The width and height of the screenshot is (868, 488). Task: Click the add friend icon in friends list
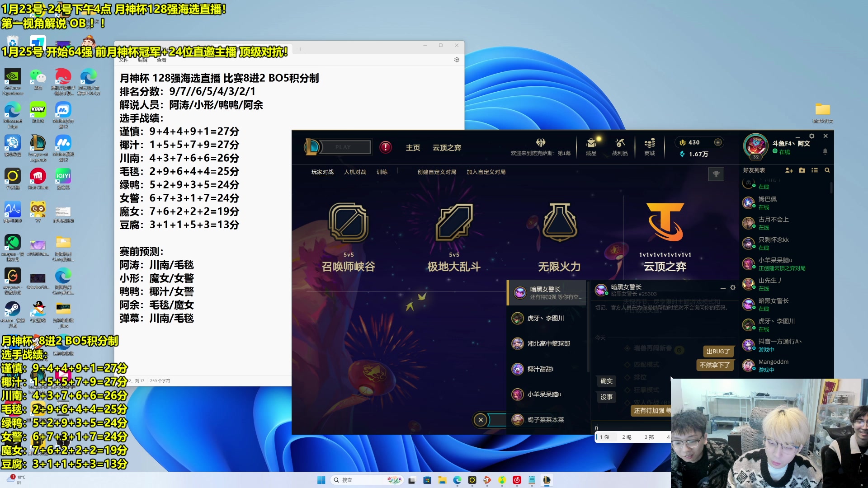pos(789,170)
